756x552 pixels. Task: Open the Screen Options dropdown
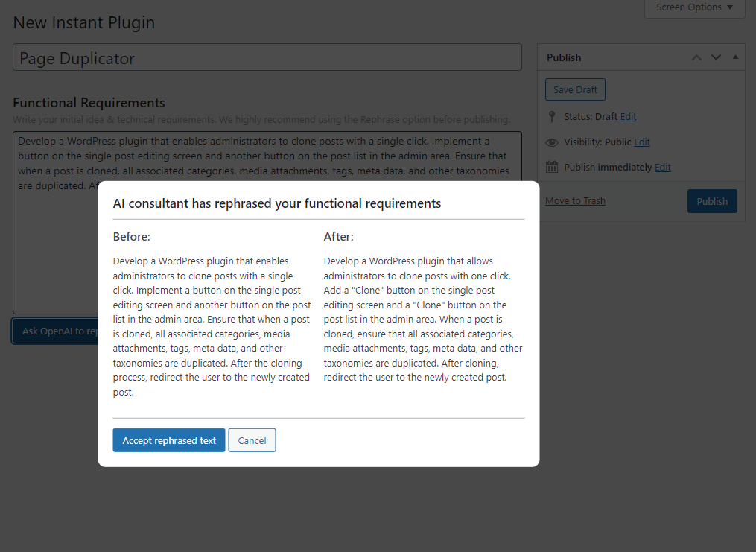click(693, 7)
